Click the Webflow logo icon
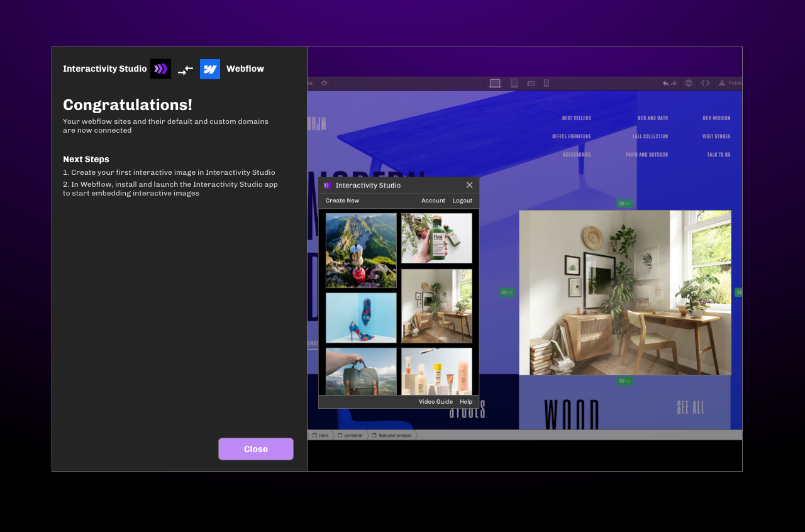The image size is (805, 532). click(x=209, y=69)
